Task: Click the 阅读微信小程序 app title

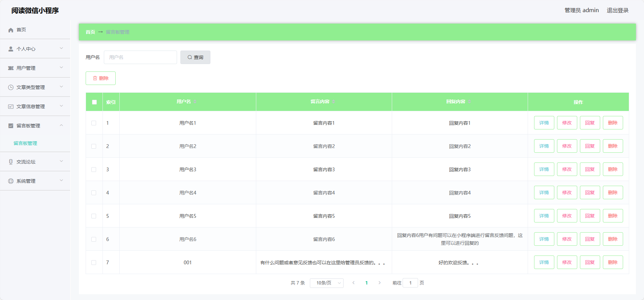Action: (35, 10)
